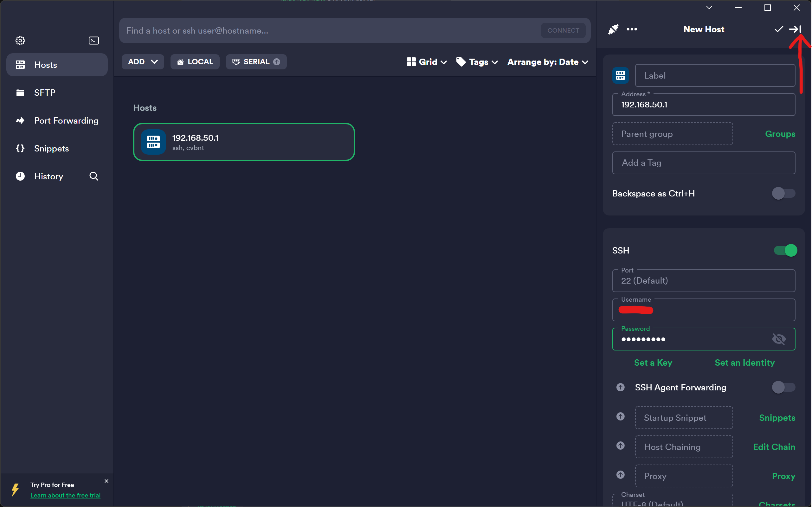Click the plug connect icon in New Host panel
812x507 pixels.
(x=613, y=29)
